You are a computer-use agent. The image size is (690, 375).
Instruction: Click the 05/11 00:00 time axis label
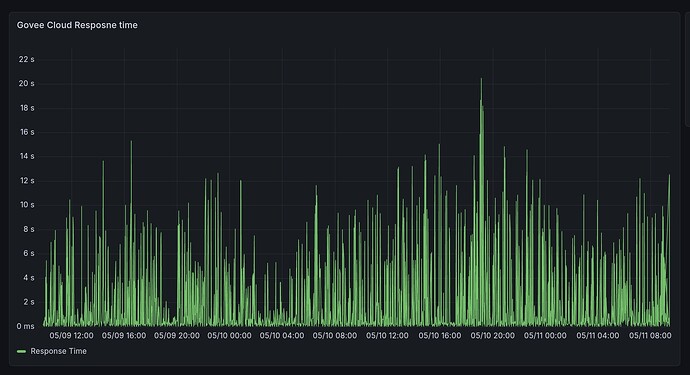[x=545, y=335]
